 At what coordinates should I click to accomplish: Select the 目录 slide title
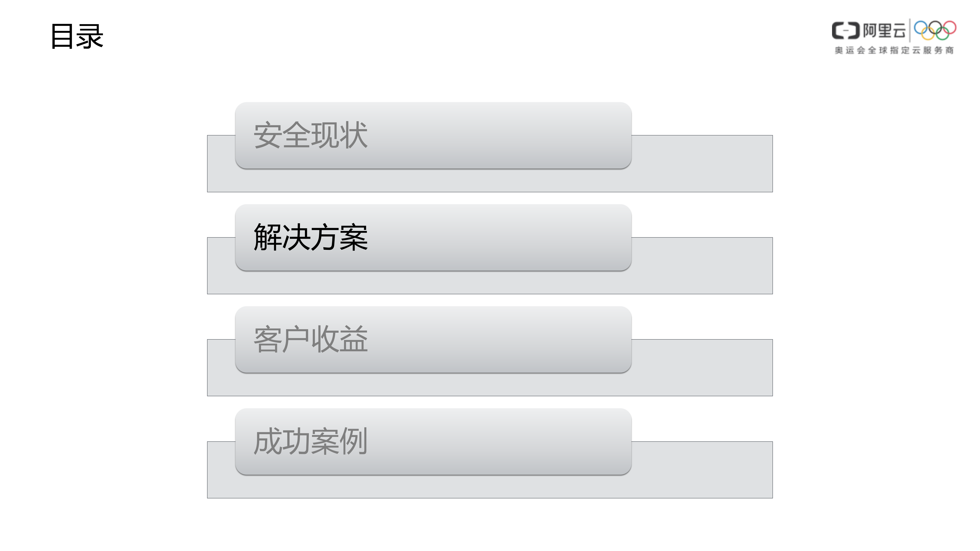77,37
